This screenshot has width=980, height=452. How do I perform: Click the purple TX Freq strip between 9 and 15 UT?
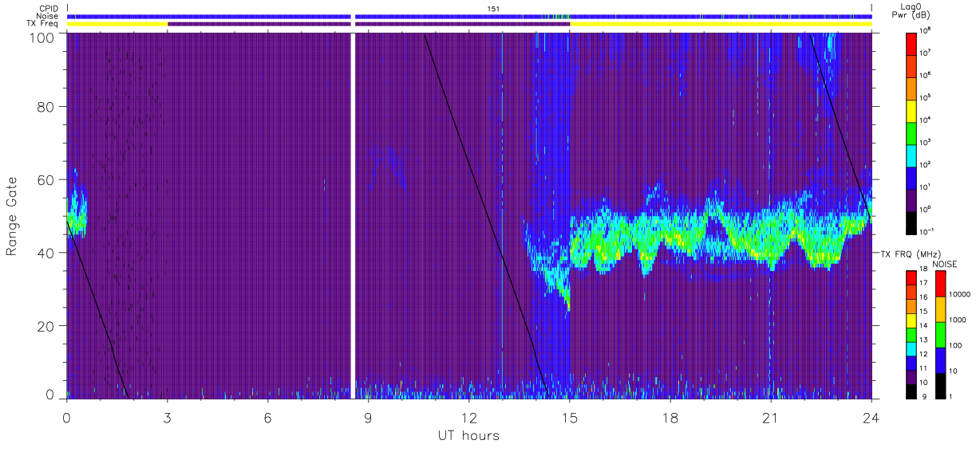(462, 24)
